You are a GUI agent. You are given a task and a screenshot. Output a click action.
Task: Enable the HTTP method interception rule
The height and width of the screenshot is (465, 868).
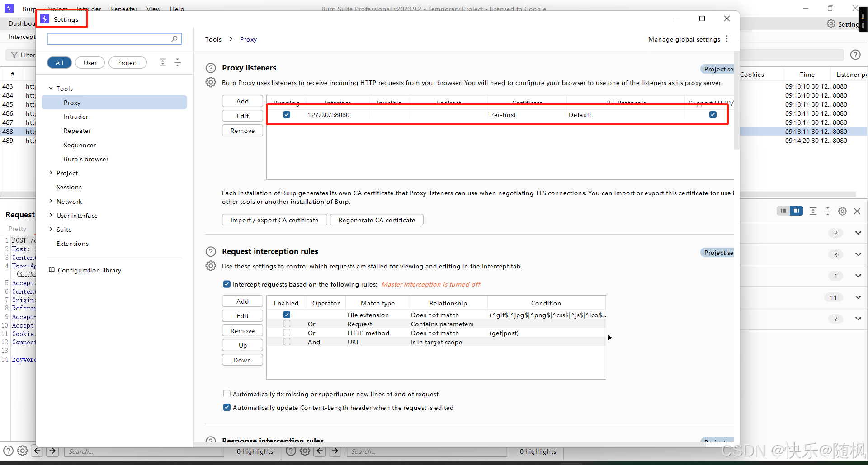287,333
